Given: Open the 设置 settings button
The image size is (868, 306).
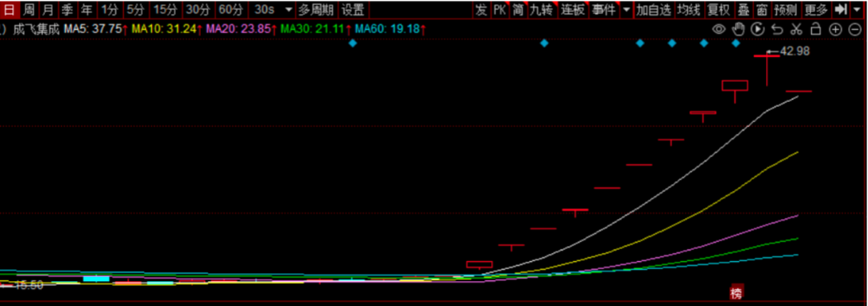Looking at the screenshot, I should click(353, 10).
